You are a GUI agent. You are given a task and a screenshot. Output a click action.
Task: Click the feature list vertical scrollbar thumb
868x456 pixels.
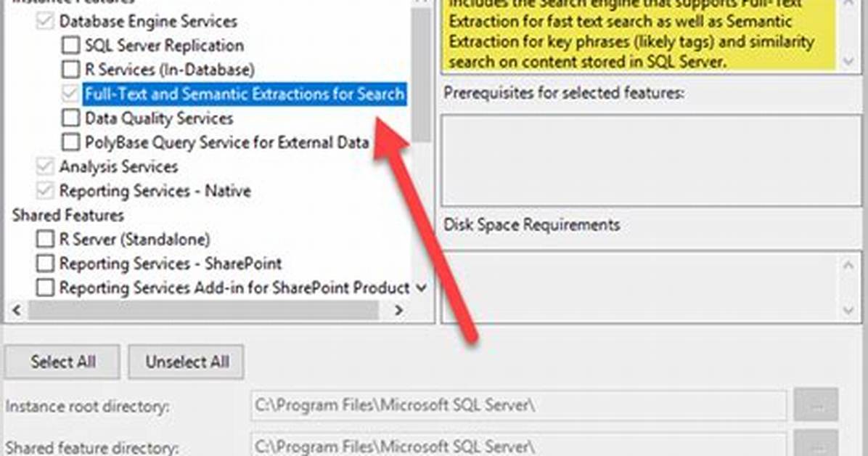pos(421,75)
